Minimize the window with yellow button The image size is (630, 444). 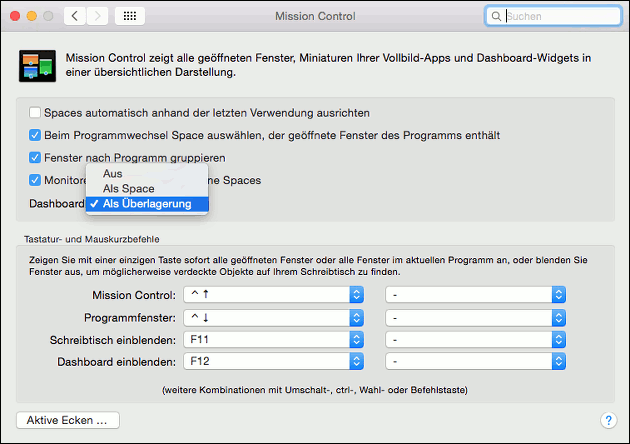pos(32,16)
